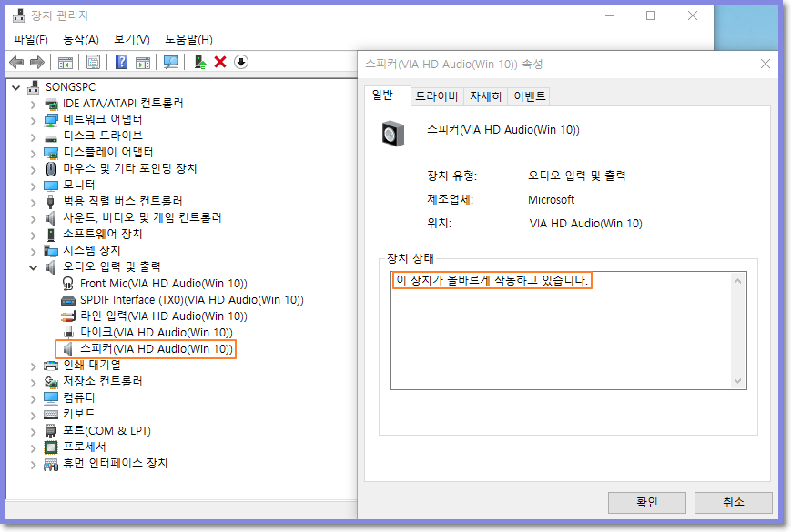Click the SONGSPC computer icon
This screenshot has height=532, width=791.
34,87
